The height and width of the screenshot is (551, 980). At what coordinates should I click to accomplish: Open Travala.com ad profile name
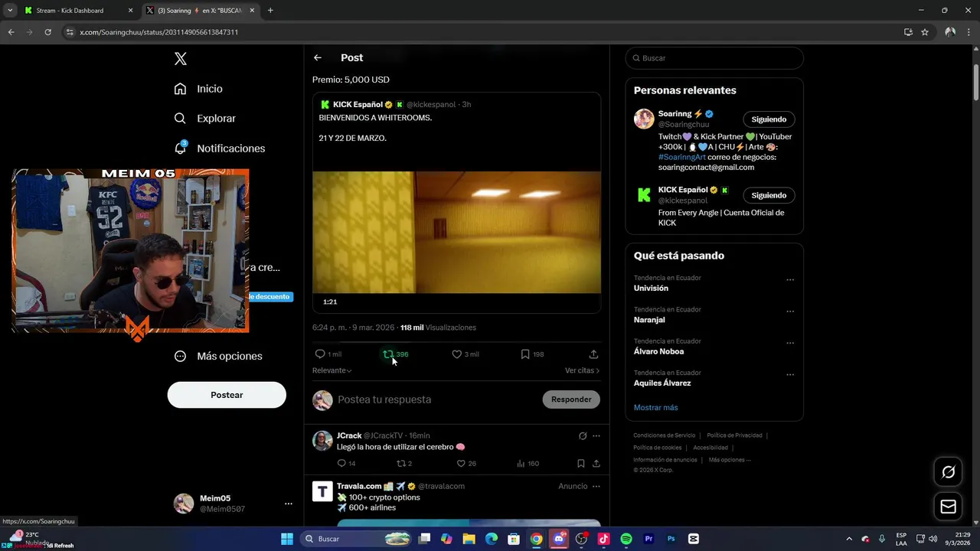pyautogui.click(x=359, y=486)
